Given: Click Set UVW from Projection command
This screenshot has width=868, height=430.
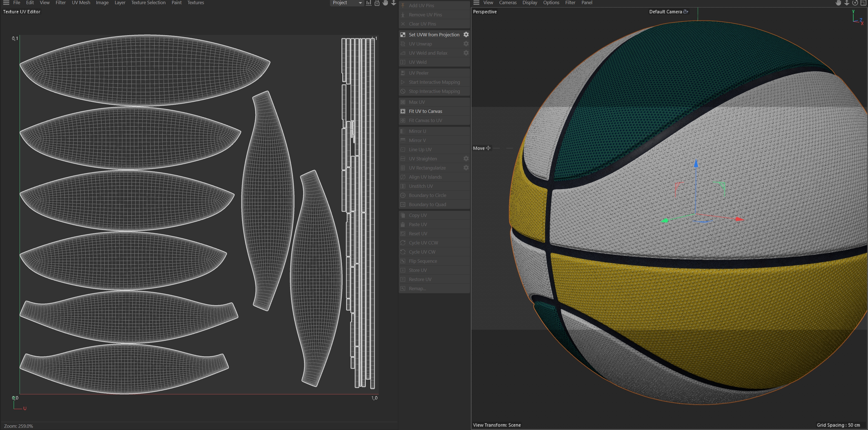Looking at the screenshot, I should pyautogui.click(x=434, y=34).
